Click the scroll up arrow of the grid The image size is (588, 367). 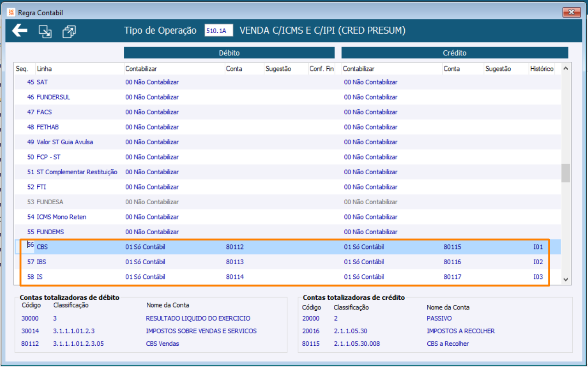tap(566, 69)
